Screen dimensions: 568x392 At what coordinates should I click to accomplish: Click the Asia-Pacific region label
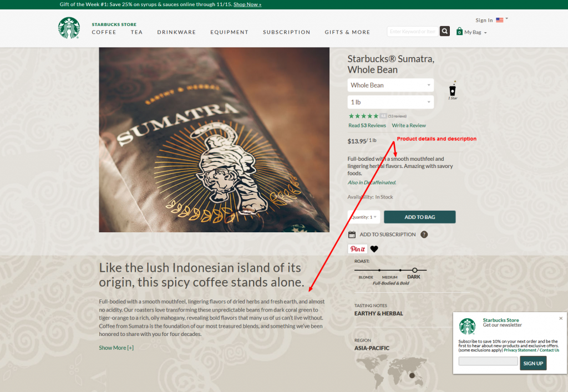tap(372, 348)
